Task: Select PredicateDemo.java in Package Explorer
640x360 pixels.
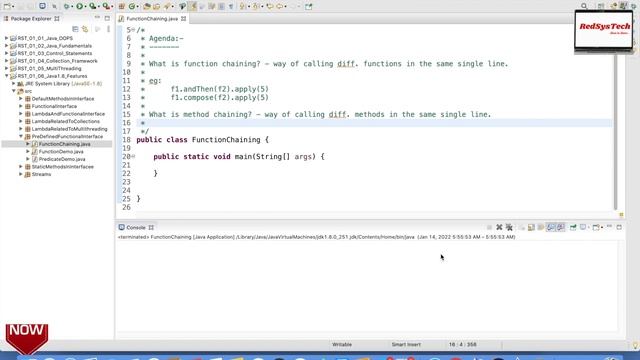Action: pyautogui.click(x=62, y=159)
